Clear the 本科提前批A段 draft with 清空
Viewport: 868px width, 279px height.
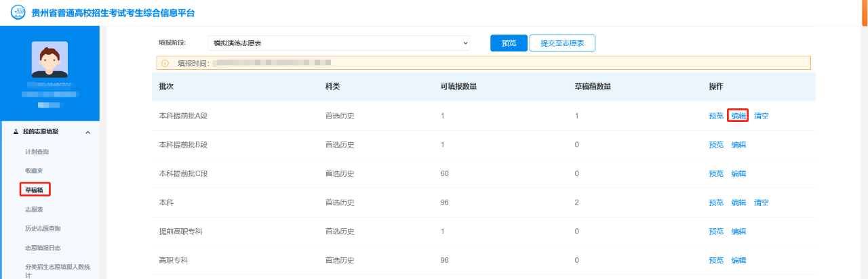pos(762,116)
